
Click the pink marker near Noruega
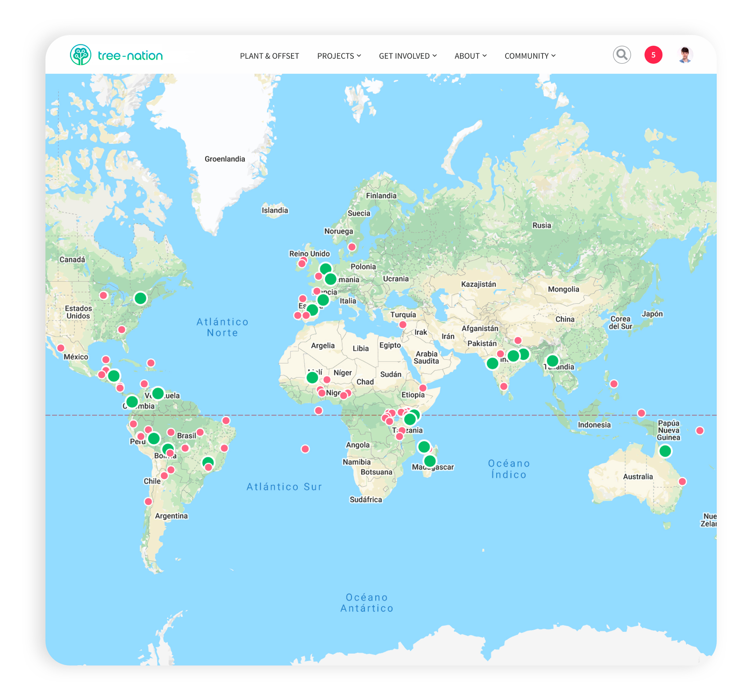tap(352, 247)
